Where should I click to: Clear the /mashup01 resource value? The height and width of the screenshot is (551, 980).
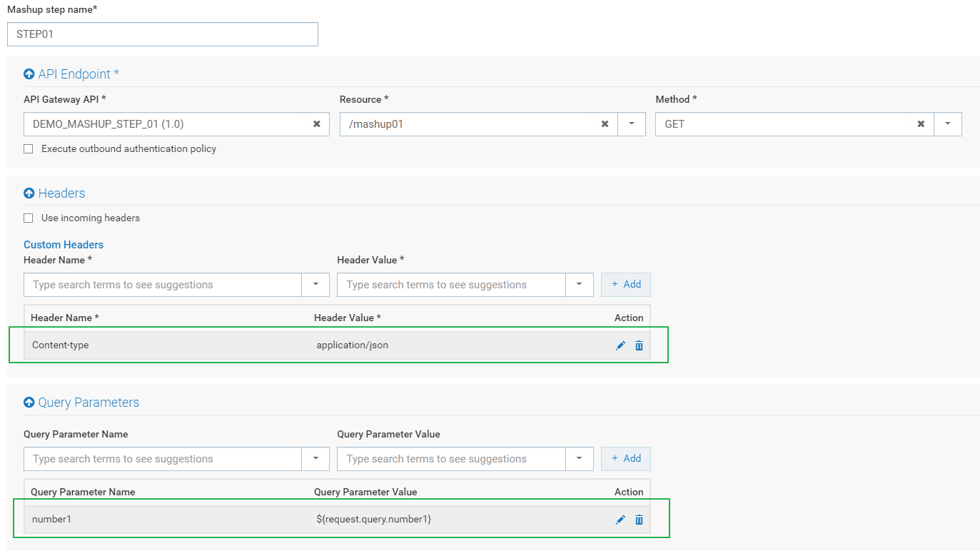coord(605,124)
